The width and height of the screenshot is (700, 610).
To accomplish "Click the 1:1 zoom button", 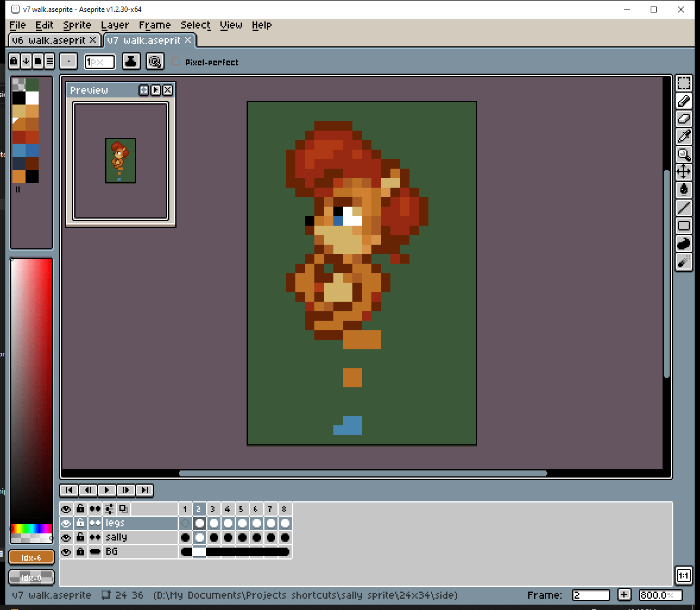I will click(x=684, y=576).
